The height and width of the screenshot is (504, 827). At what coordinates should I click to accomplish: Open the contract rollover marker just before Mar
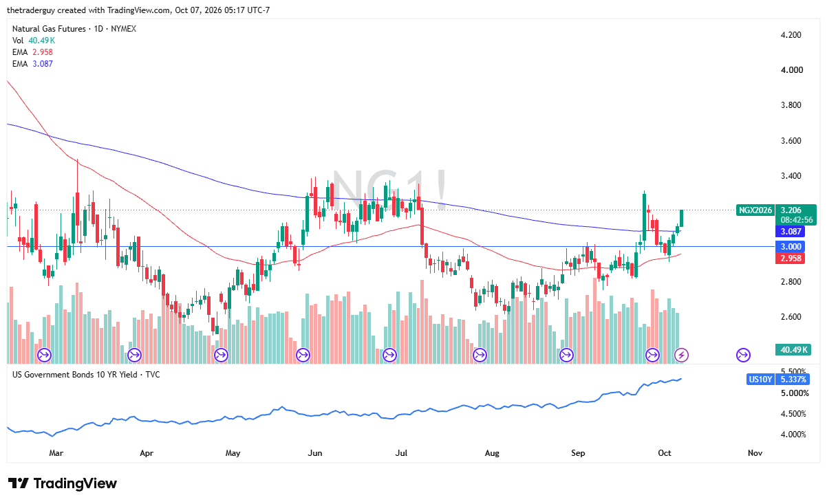(44, 355)
